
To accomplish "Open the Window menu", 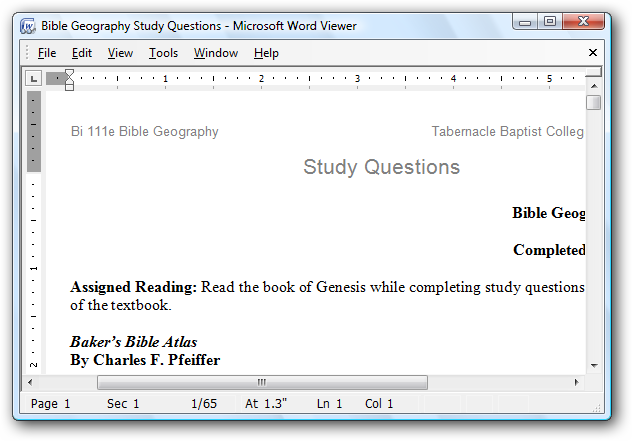I will pos(216,53).
